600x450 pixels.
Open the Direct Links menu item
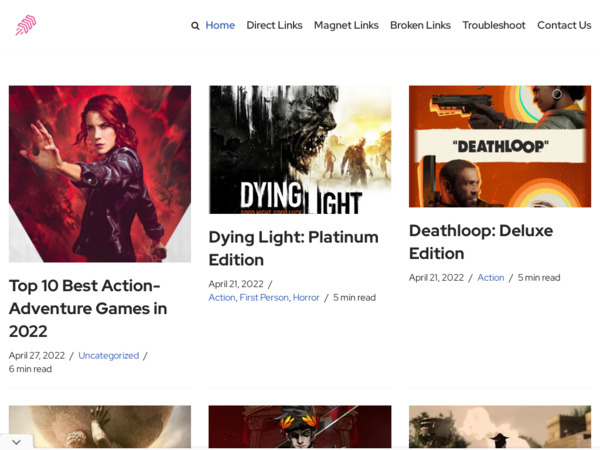[x=274, y=25]
